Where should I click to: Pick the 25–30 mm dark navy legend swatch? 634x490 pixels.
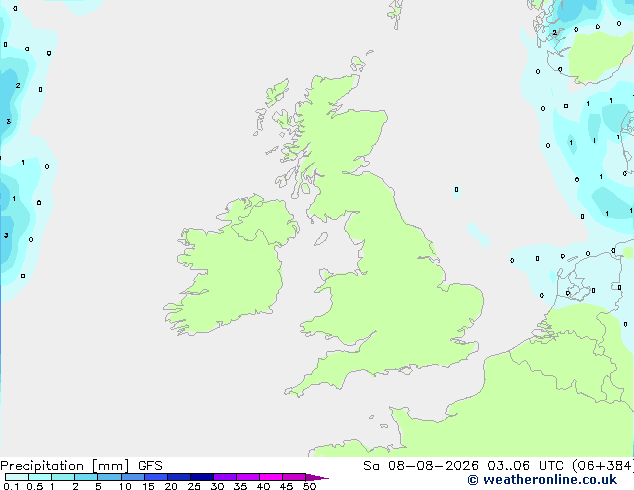[x=202, y=477]
